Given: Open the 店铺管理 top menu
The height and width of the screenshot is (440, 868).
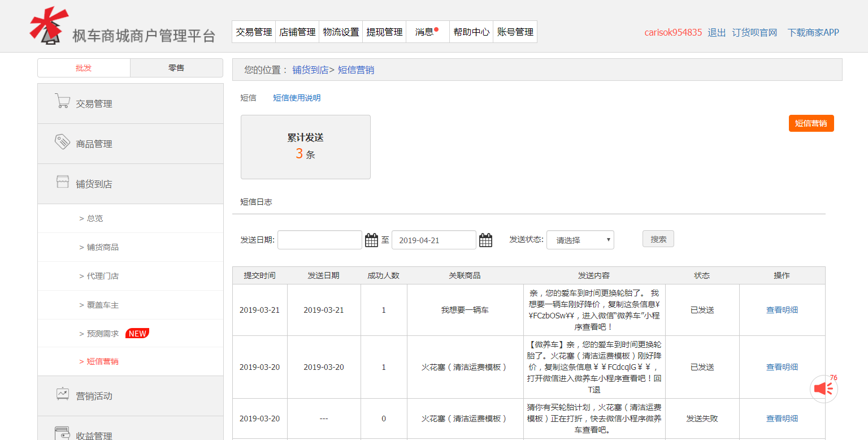Looking at the screenshot, I should point(297,32).
